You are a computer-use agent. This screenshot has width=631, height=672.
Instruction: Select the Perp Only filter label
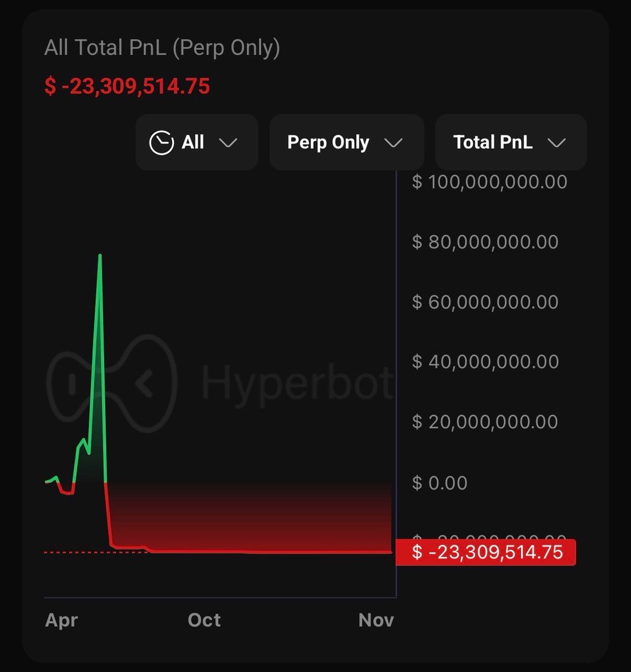click(x=328, y=143)
